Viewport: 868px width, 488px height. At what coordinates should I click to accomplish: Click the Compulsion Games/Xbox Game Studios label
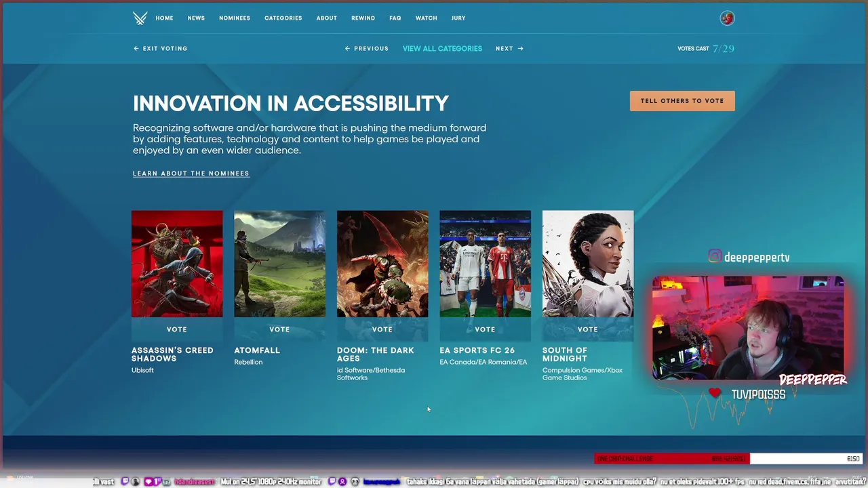583,374
